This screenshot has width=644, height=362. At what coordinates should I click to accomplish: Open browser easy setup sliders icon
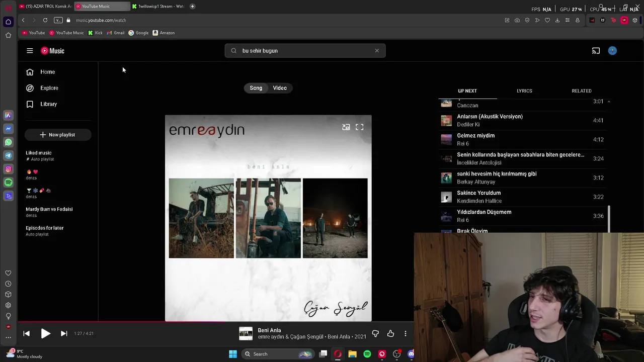pos(568,20)
